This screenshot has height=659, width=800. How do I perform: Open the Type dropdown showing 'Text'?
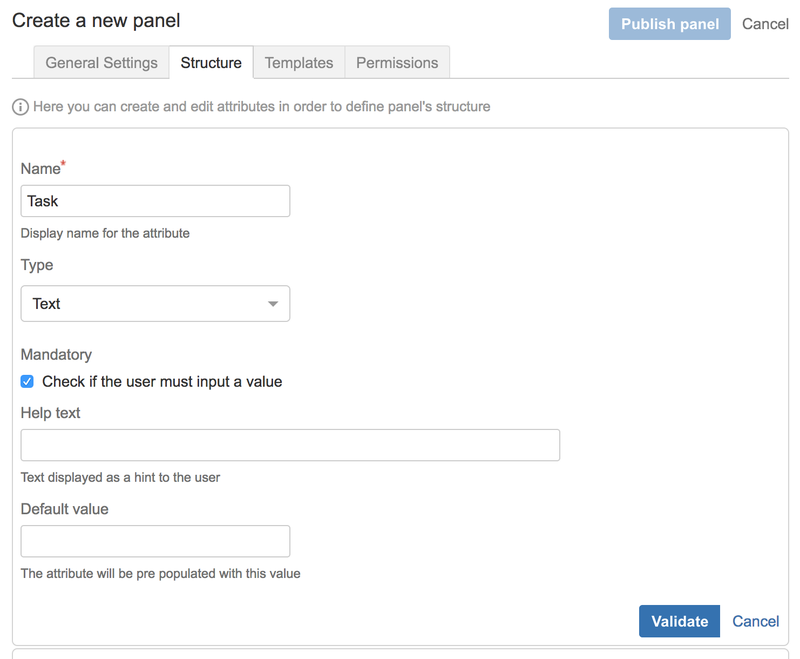pos(155,303)
